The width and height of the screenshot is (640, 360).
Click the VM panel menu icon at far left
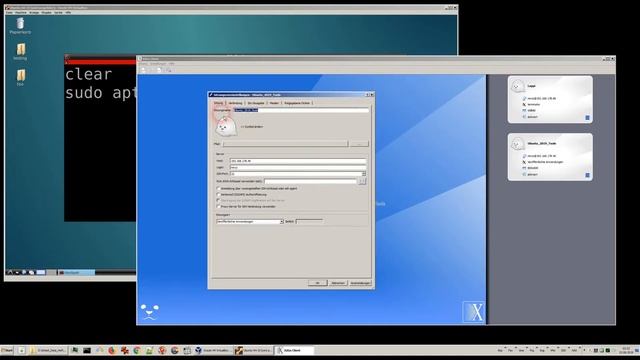[10, 272]
